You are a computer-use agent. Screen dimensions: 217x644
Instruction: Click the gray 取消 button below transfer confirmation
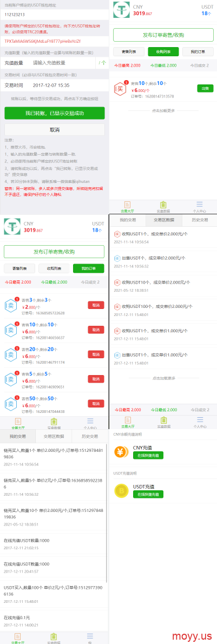(x=55, y=130)
